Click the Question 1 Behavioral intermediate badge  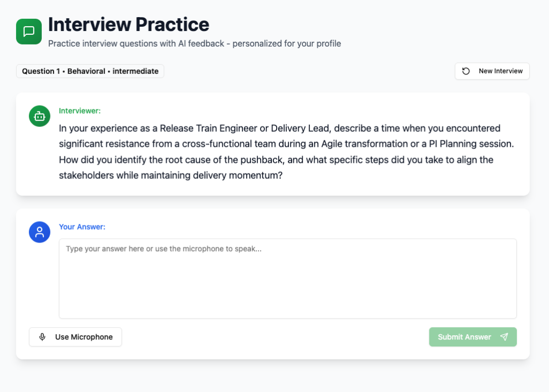click(x=90, y=71)
